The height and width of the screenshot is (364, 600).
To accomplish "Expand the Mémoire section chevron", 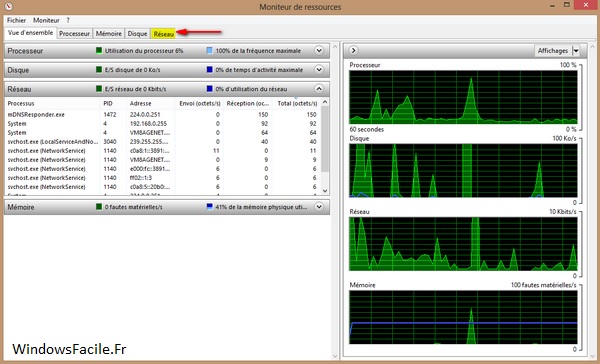I will point(319,207).
